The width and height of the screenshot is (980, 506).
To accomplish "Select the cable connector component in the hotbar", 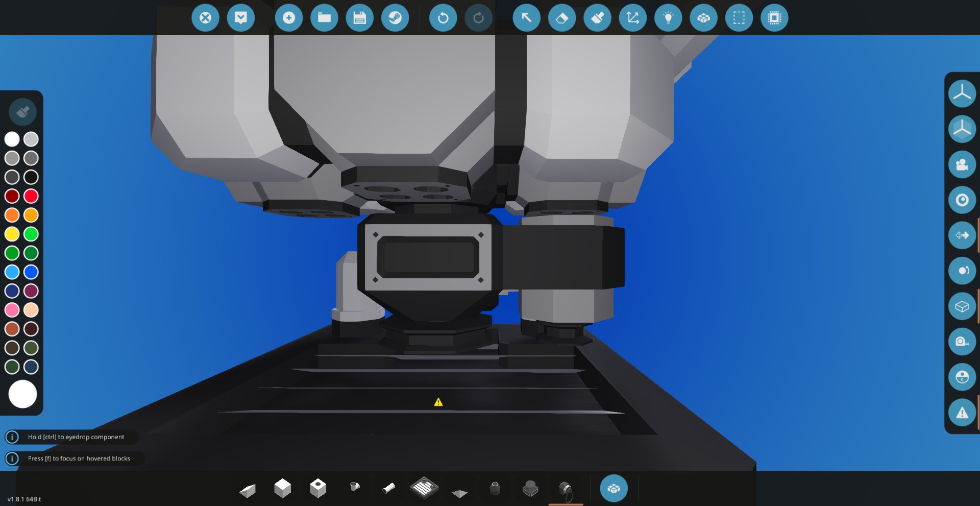I will tap(566, 491).
